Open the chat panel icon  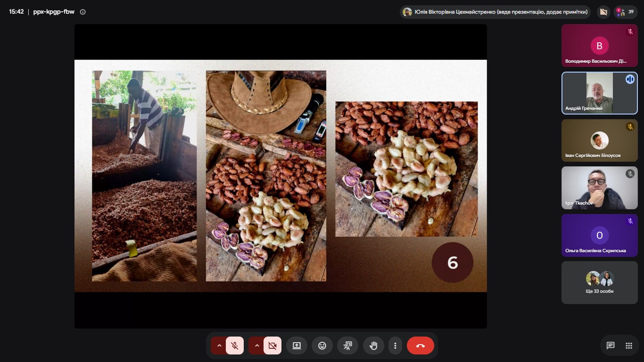pyautogui.click(x=611, y=346)
